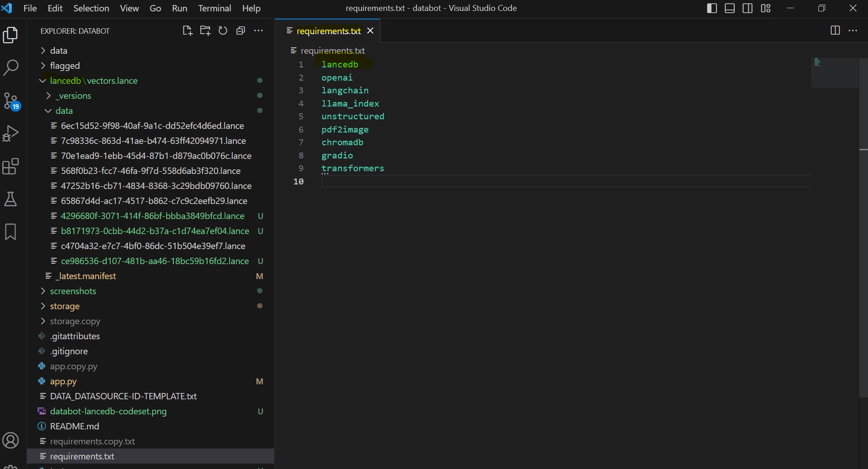This screenshot has width=868, height=469.
Task: Open README.md file
Action: point(150,426)
